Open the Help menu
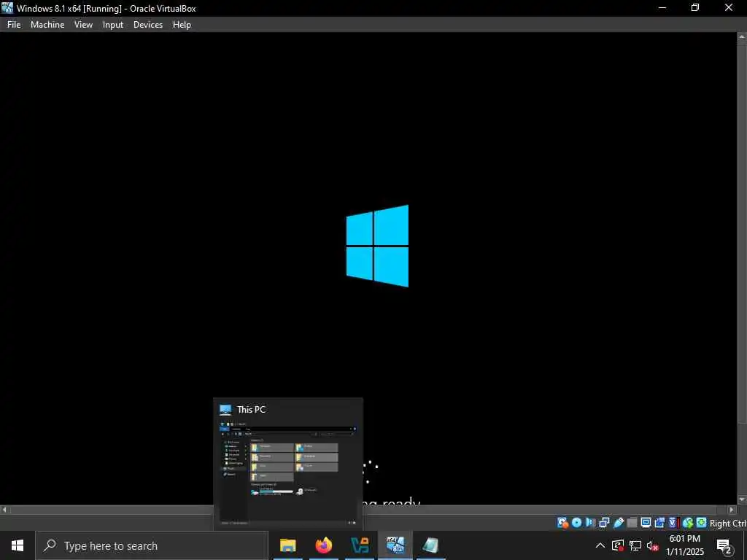747x560 pixels. point(182,25)
